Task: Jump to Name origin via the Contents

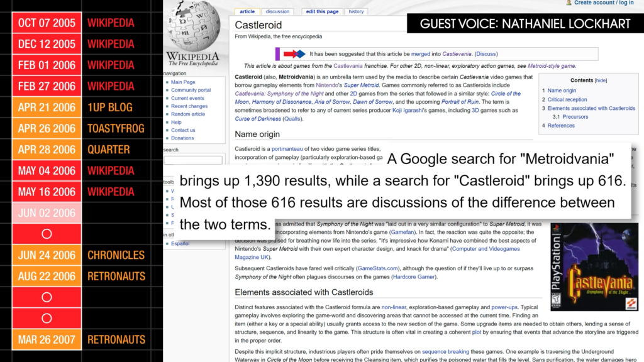Action: [x=561, y=90]
